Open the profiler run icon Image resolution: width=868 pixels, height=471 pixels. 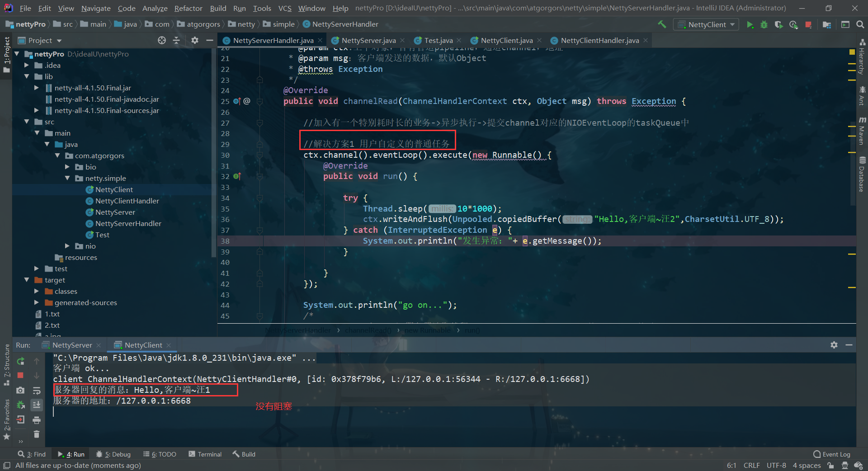793,24
